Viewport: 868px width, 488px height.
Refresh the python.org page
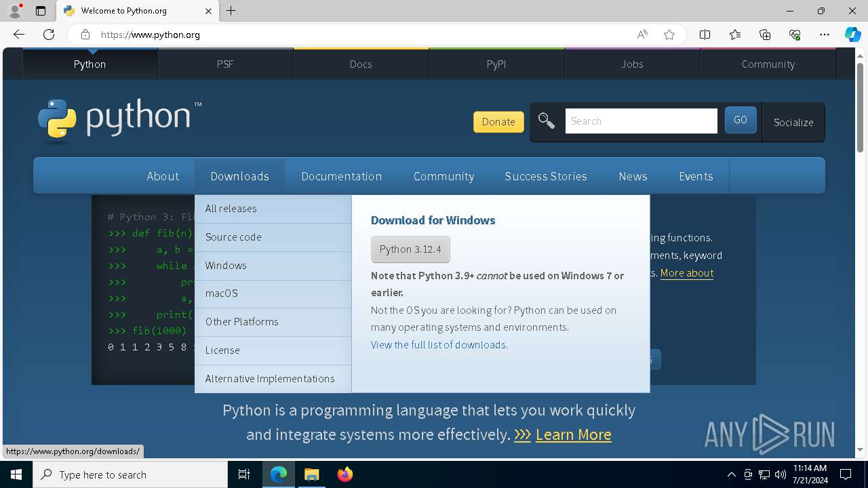click(49, 35)
